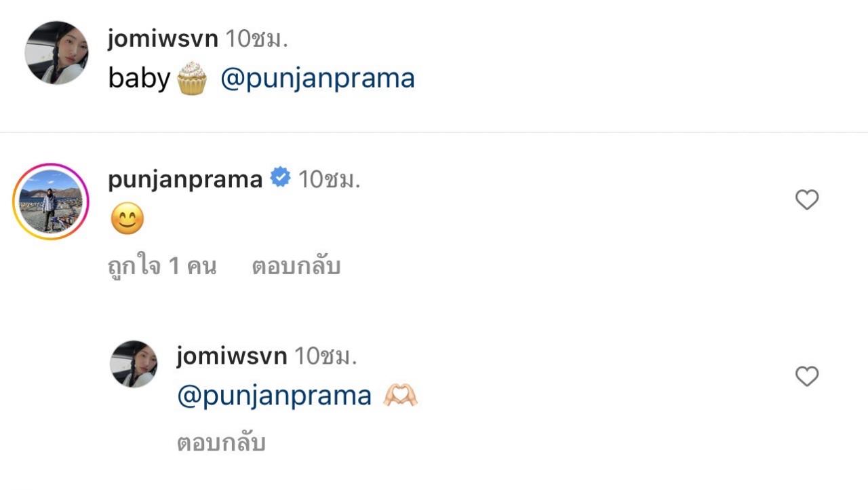This screenshot has width=868, height=490.
Task: Follow the @punjanprama mention after cupcake
Action: (317, 79)
